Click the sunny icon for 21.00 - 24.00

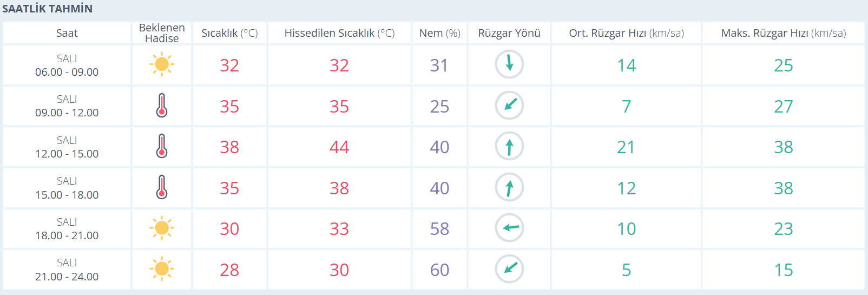click(162, 269)
